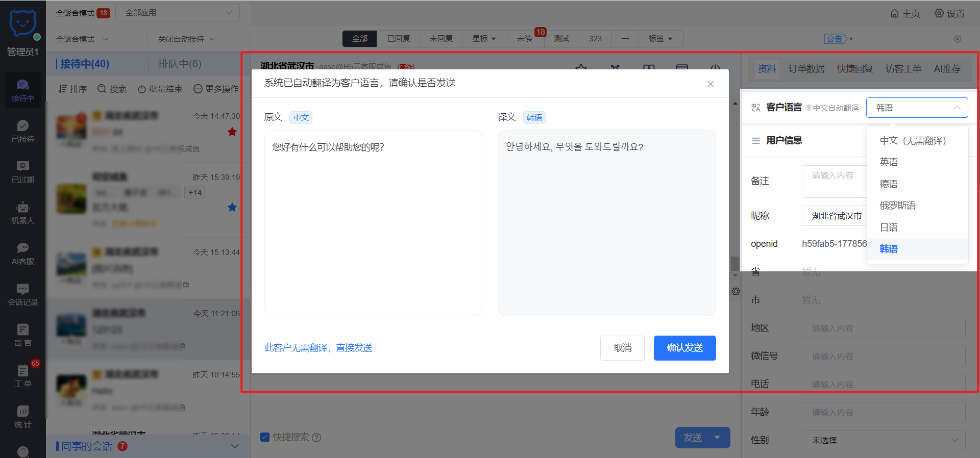This screenshot has width=980, height=458.
Task: Toggle the 快捷搜索 checkbox
Action: click(x=265, y=437)
